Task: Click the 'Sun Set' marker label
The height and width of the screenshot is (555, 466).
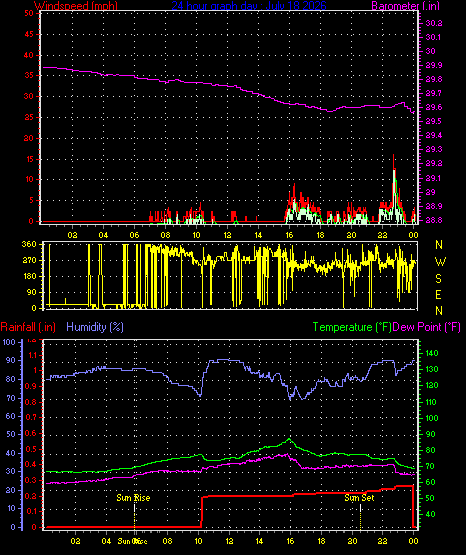Action: point(359,498)
